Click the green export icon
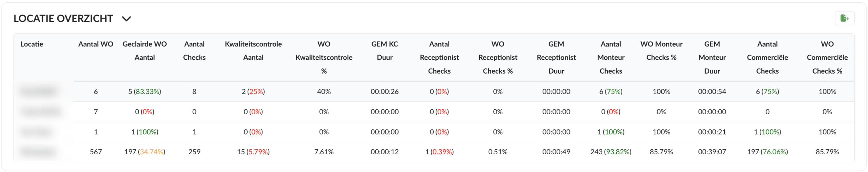Viewport: 868px width, 172px height. click(844, 18)
